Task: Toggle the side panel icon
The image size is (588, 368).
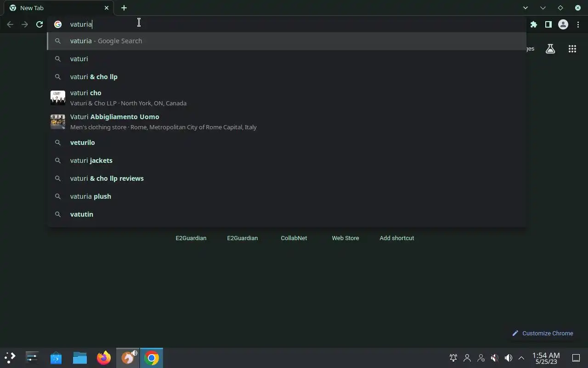Action: click(548, 24)
